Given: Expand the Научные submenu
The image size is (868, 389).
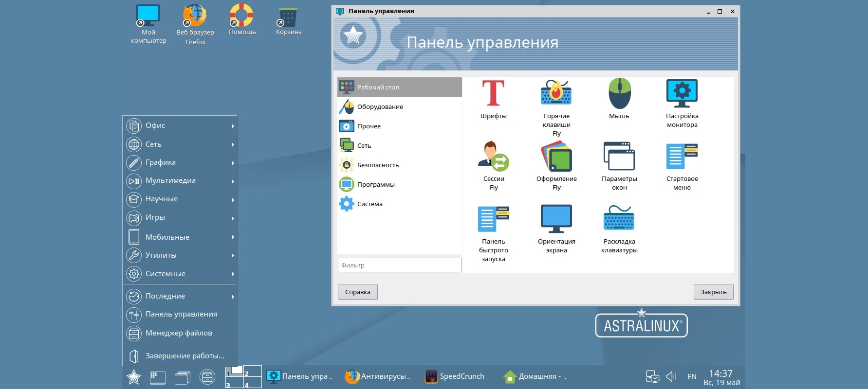Looking at the screenshot, I should tap(180, 199).
